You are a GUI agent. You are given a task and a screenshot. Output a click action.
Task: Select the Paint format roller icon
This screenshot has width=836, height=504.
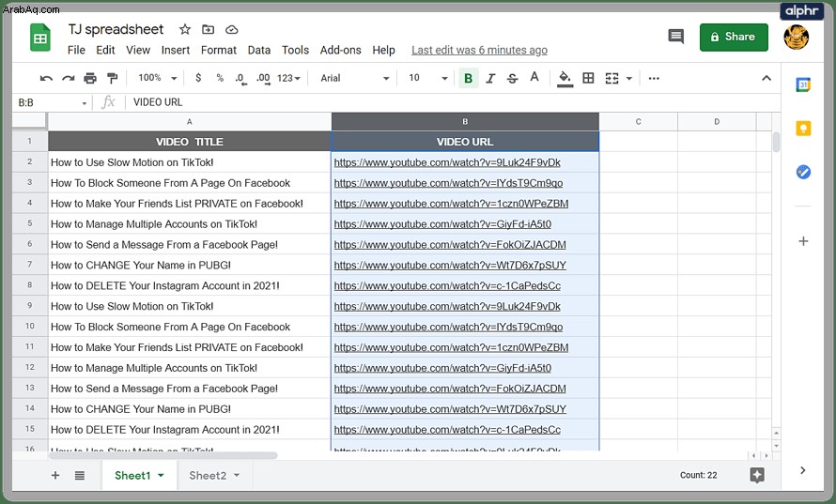pos(112,78)
